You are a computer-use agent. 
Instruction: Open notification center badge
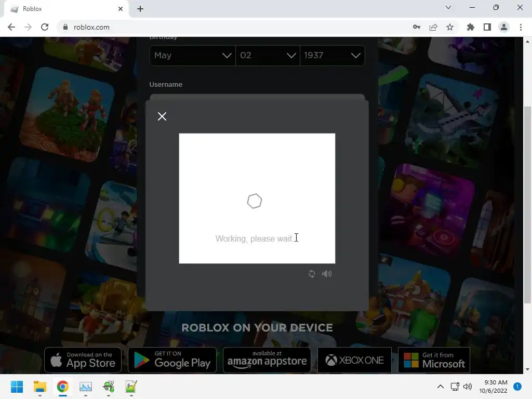pyautogui.click(x=517, y=387)
